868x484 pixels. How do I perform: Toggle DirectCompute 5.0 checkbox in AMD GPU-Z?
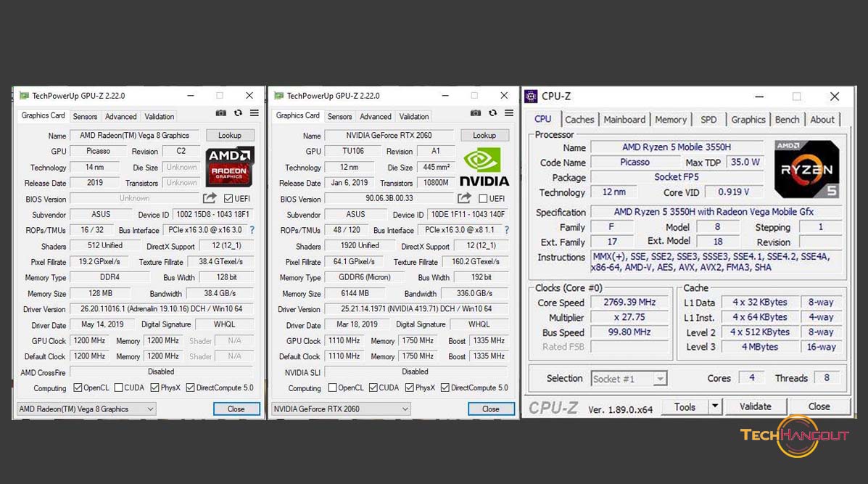point(191,387)
